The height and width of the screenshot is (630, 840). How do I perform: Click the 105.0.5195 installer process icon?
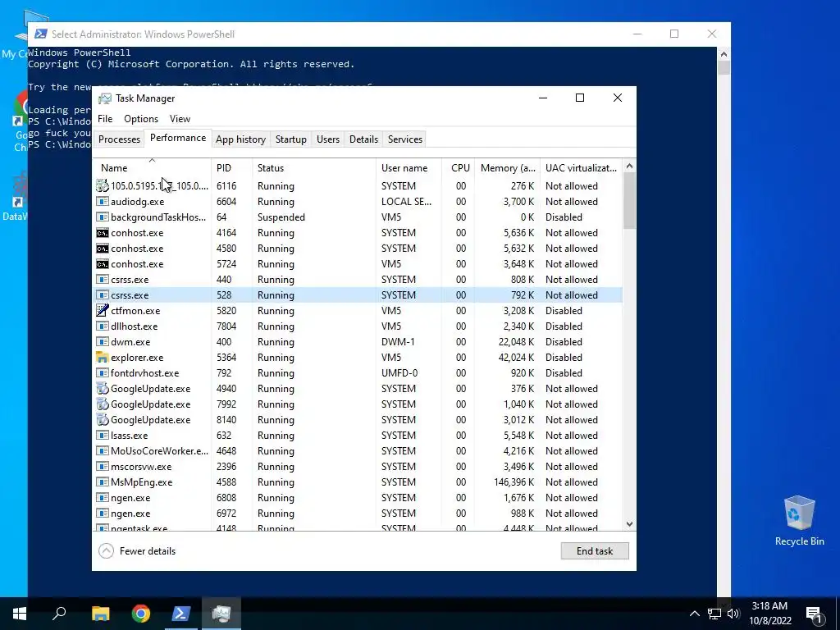(102, 186)
